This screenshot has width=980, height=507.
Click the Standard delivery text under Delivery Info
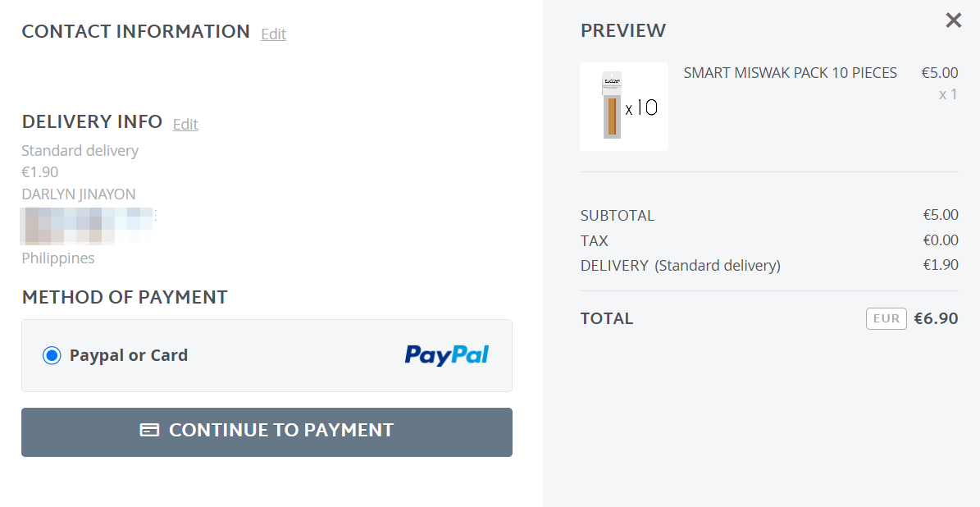[x=80, y=151]
